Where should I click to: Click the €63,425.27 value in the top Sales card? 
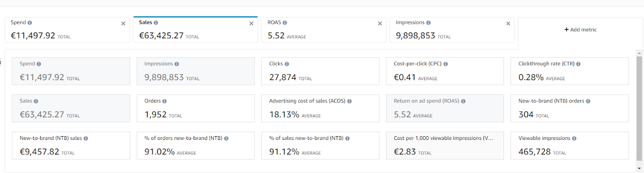pos(161,35)
